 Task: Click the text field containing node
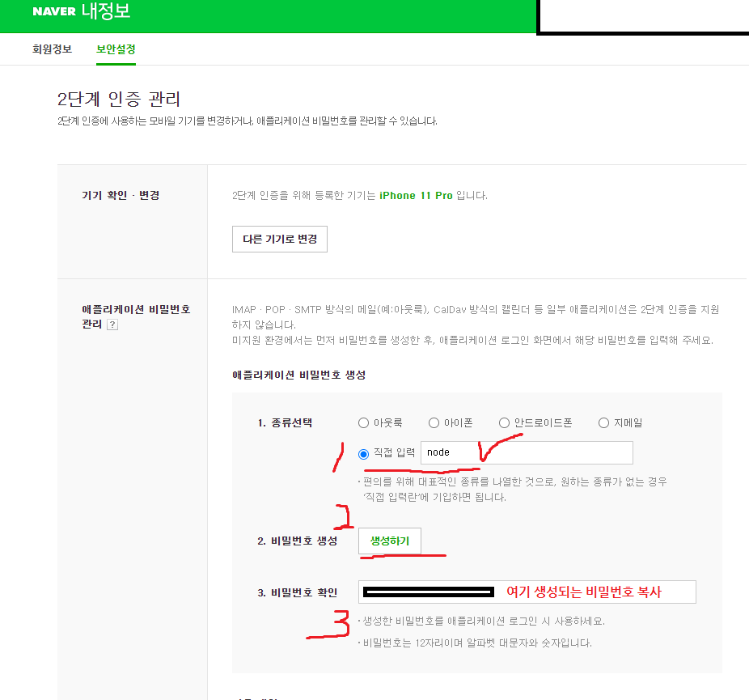[x=527, y=452]
